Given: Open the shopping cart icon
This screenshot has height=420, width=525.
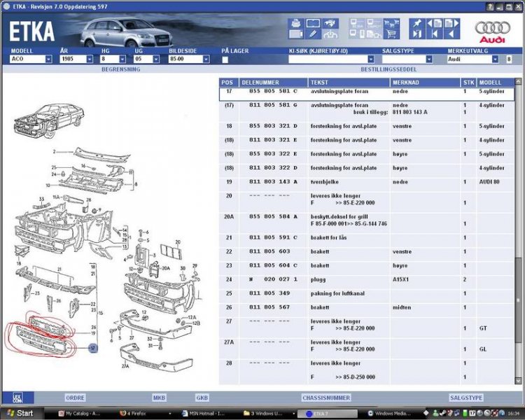Looking at the screenshot, I should point(391,34).
